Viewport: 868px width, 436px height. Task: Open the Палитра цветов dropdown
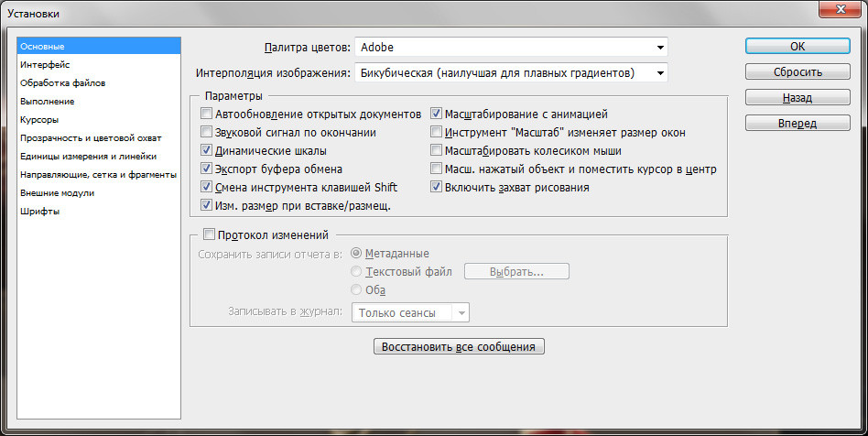click(511, 47)
